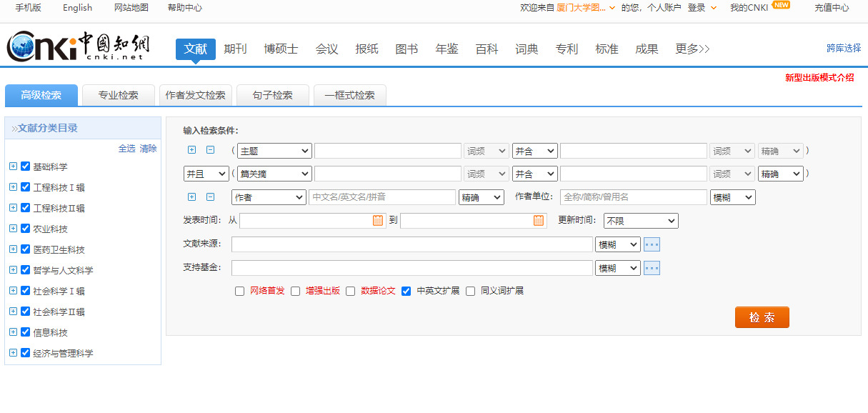Add an author row with the plus icon
Screen dimensions: 868x413
[x=191, y=197]
